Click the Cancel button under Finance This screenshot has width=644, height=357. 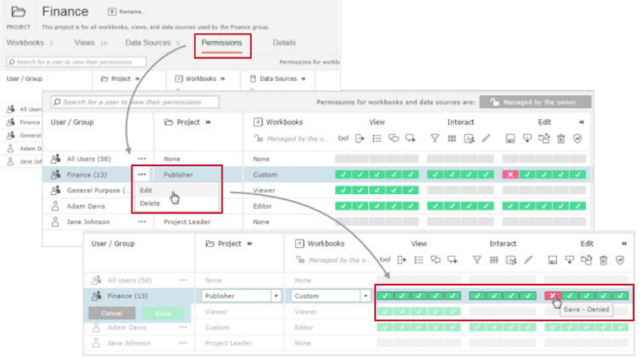click(111, 312)
